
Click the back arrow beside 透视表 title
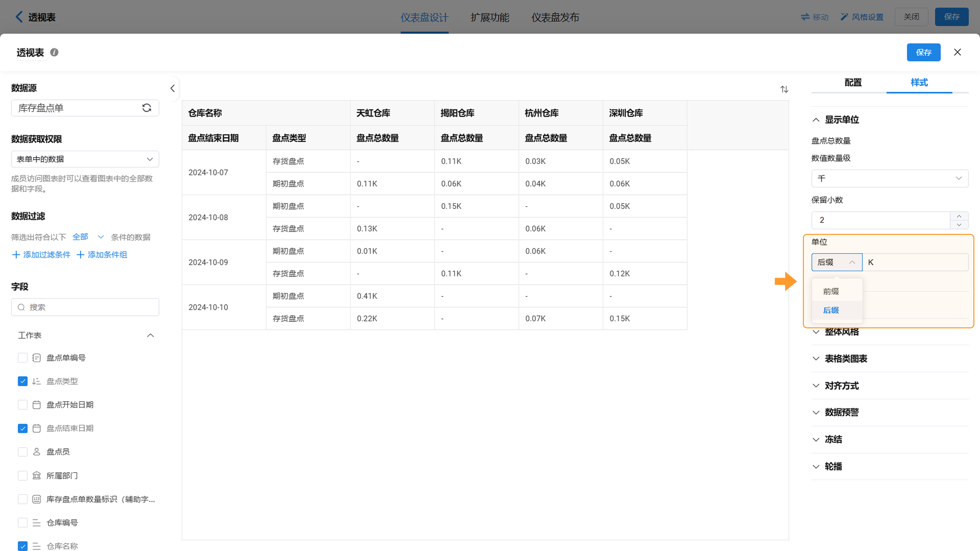(x=19, y=17)
